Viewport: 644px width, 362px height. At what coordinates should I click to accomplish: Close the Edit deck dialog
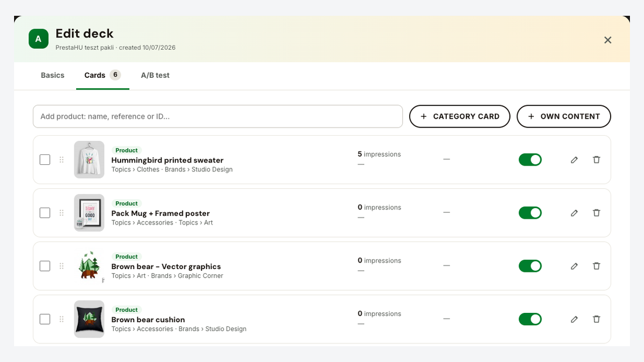[608, 40]
